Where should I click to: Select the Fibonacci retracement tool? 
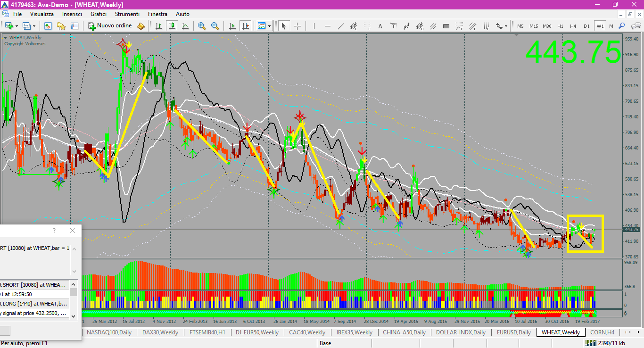tap(367, 26)
